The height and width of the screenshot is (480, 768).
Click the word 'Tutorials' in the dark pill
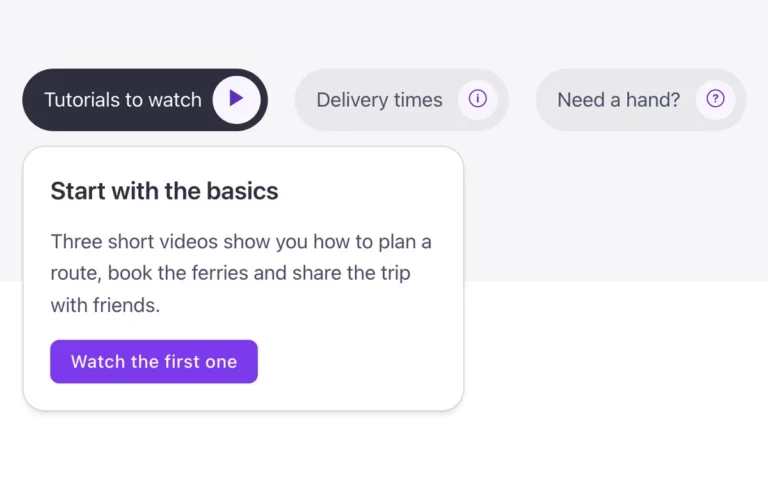[82, 100]
